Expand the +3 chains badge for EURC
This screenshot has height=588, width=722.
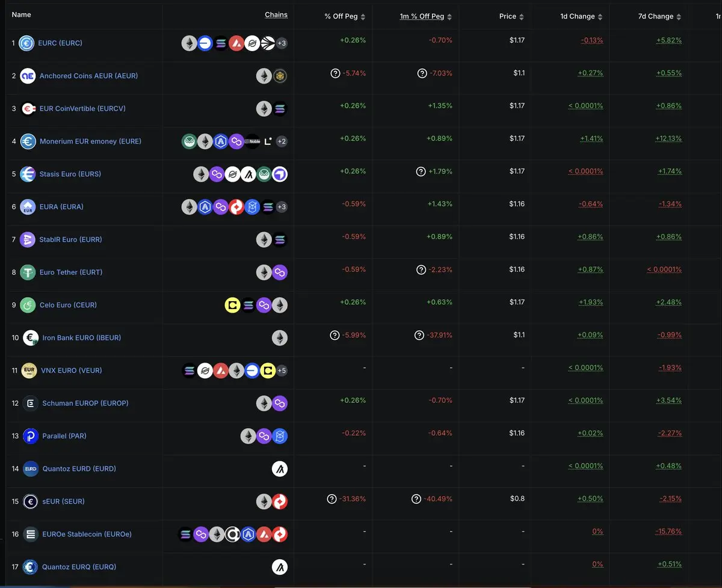coord(282,43)
